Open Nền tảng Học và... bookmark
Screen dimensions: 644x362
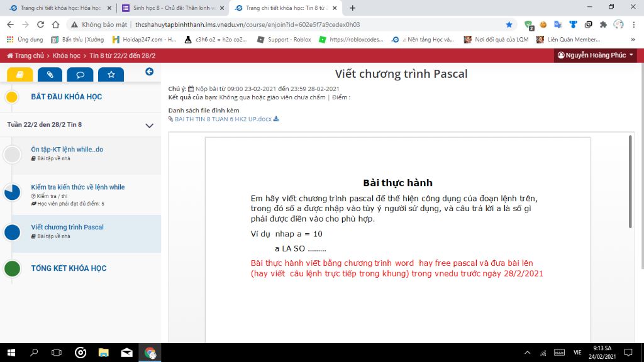(x=423, y=40)
